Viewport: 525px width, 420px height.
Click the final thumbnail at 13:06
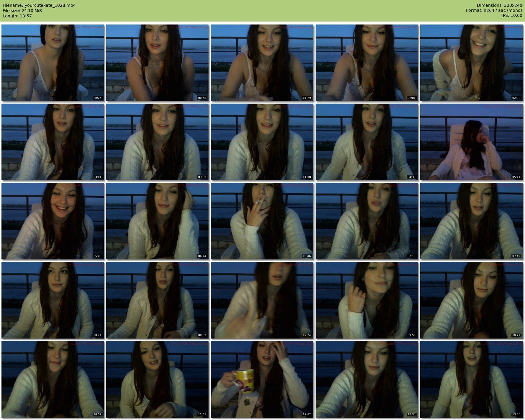click(x=471, y=379)
